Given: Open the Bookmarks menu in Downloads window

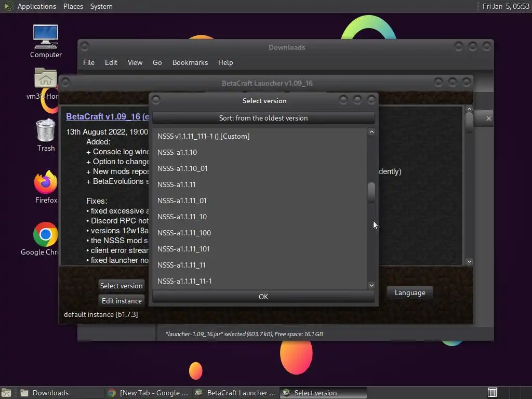Looking at the screenshot, I should [190, 62].
